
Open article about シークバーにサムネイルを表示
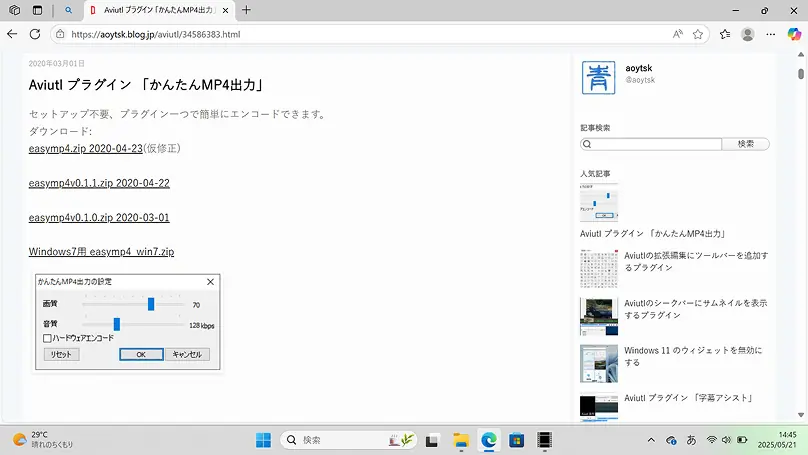pos(696,309)
